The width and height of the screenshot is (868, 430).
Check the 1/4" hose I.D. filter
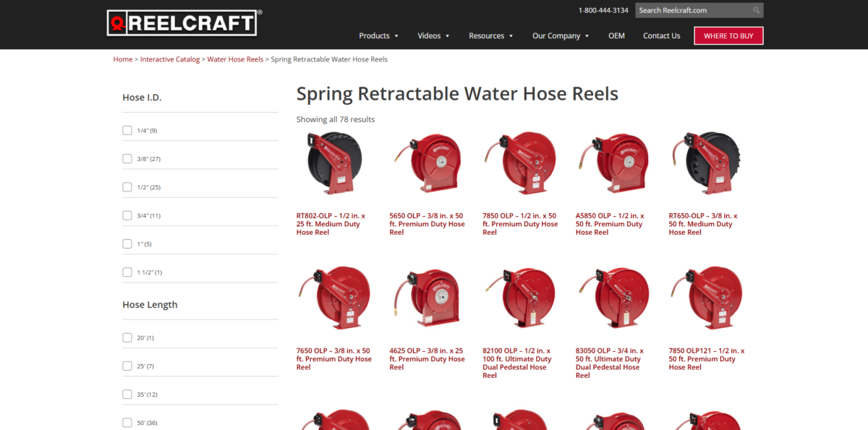point(127,130)
